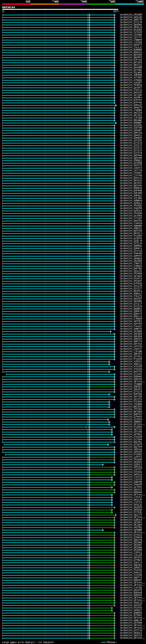
Task: Select the UniRef100_C0LEJ2 label
Action: tap(131, 48)
